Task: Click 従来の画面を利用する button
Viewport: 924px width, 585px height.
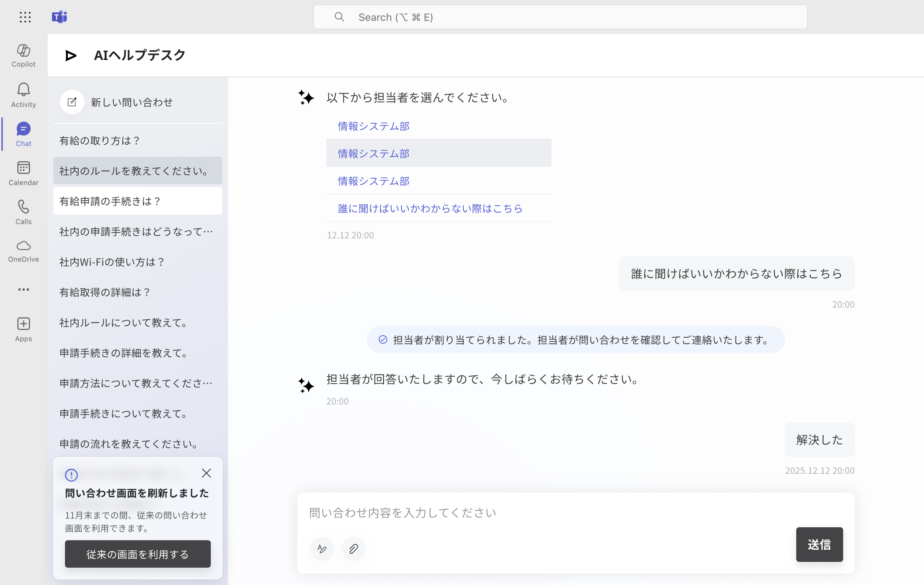Action: [138, 554]
